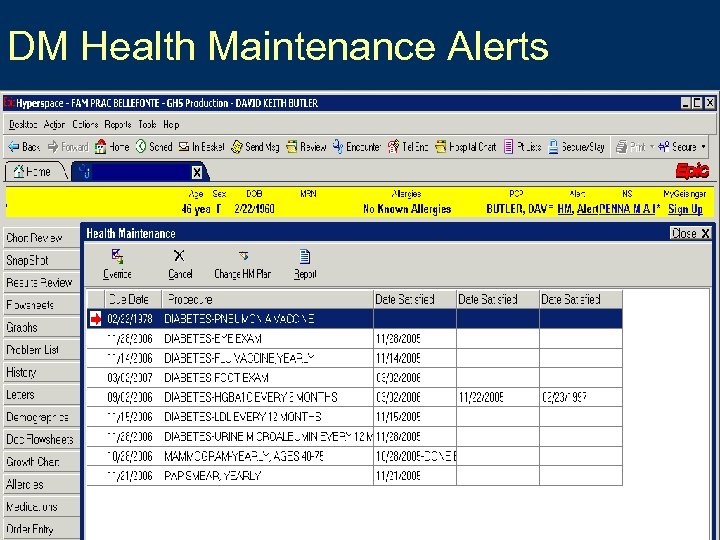Open the Desktop menu

click(23, 124)
